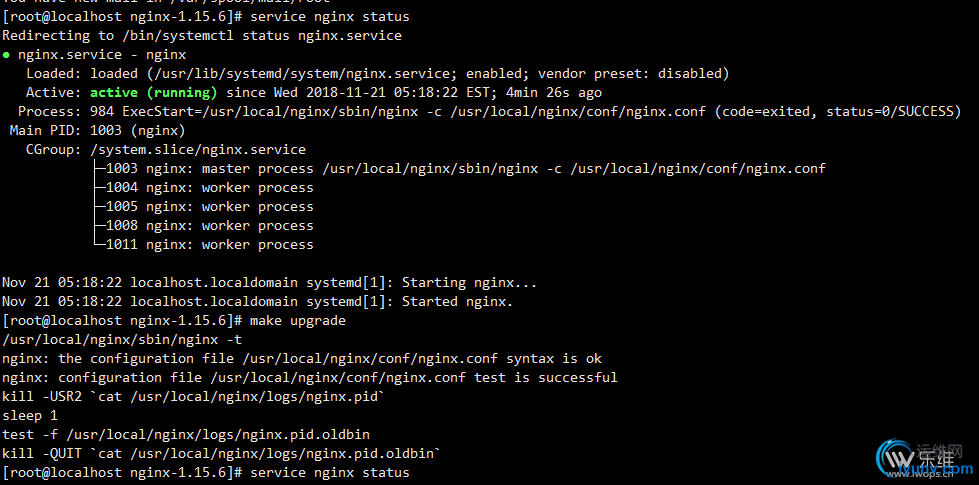The height and width of the screenshot is (485, 979).
Task: Click the first 'service nginx status' command
Action: 330,17
